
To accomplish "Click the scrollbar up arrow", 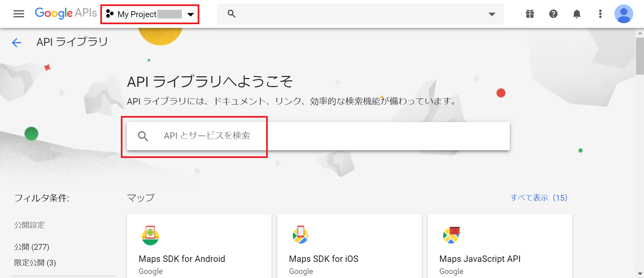I will tap(640, 33).
